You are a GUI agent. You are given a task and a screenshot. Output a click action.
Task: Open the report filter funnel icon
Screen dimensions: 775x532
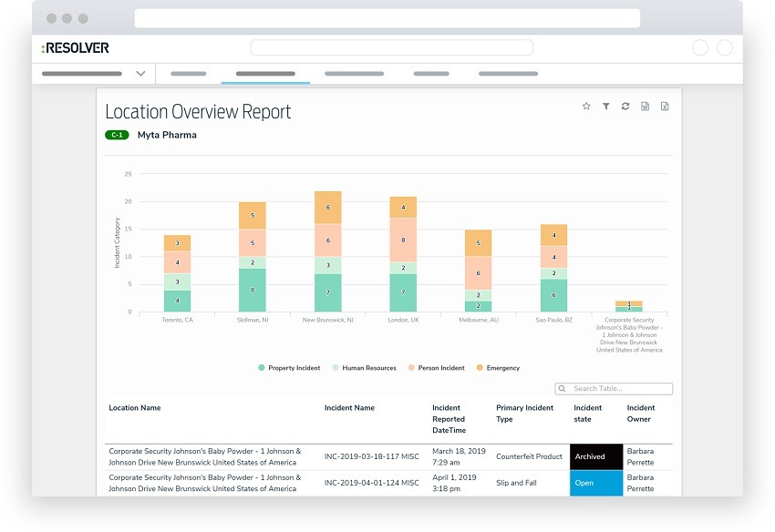605,107
